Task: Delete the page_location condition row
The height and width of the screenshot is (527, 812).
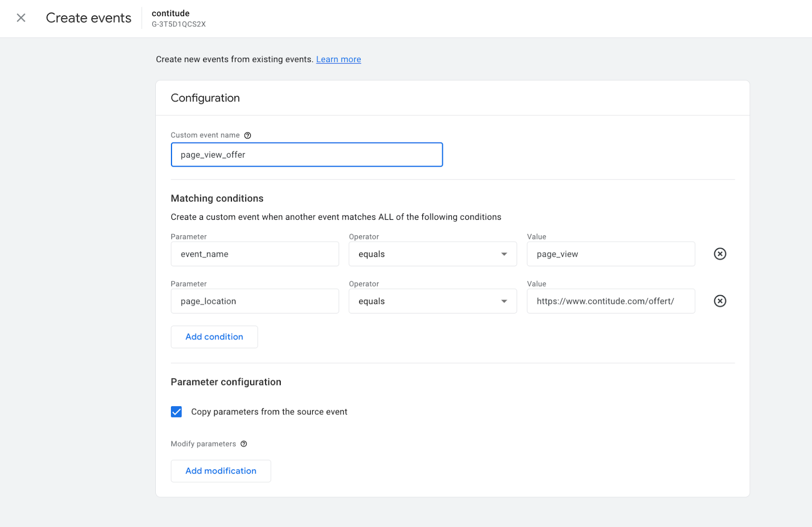Action: pos(720,301)
